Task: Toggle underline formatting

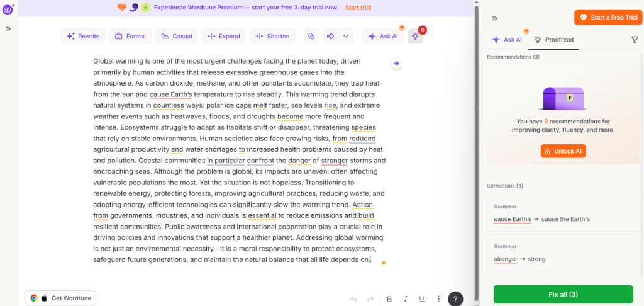Action: [421, 299]
